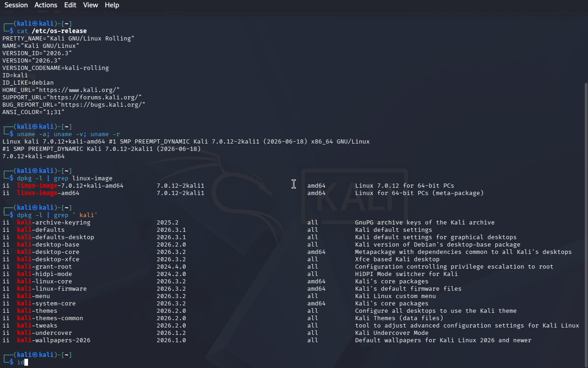
Task: Click version 2025.2 of kali-archive-keyring
Action: pos(168,223)
